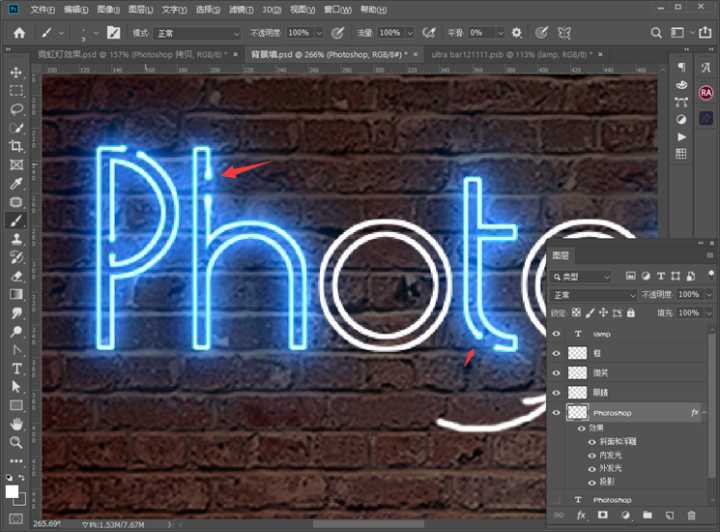Screen dimensions: 720x532
Task: Hide the lamp text layer
Action: click(557, 334)
